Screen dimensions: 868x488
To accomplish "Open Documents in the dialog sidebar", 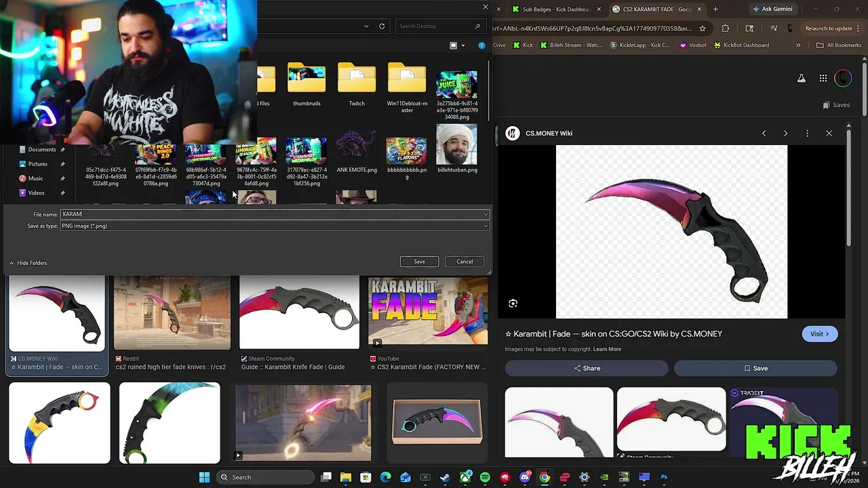I will 42,150.
